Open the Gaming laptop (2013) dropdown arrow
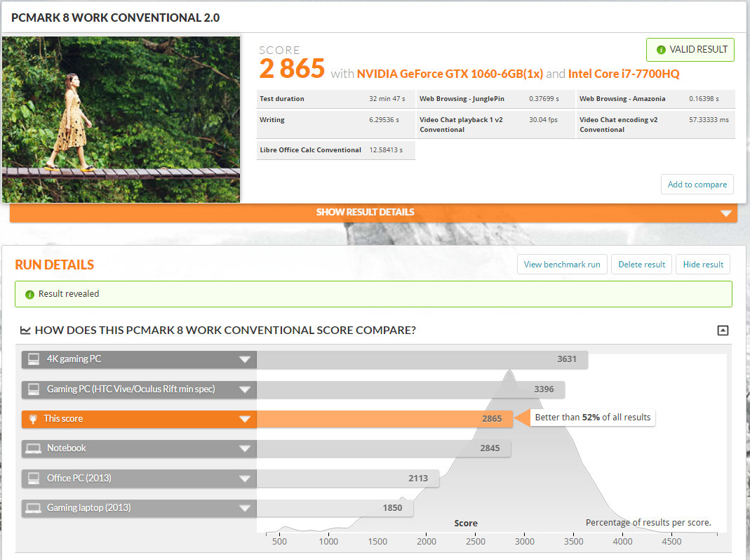The height and width of the screenshot is (560, 750). (244, 509)
